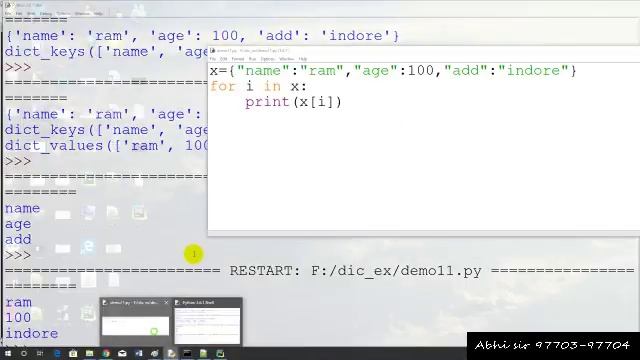Viewport: 640px width, 360px height.
Task: Open the Mail app on taskbar
Action: coord(122,353)
